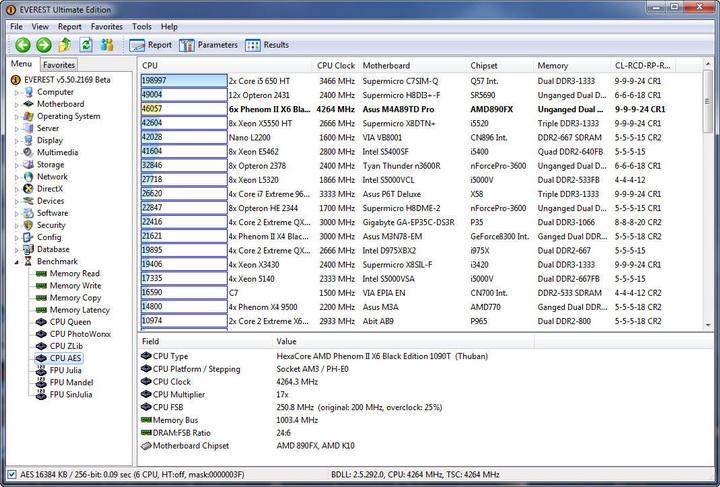This screenshot has height=487, width=720.
Task: Click the Multimedia speaker icon
Action: pos(28,152)
